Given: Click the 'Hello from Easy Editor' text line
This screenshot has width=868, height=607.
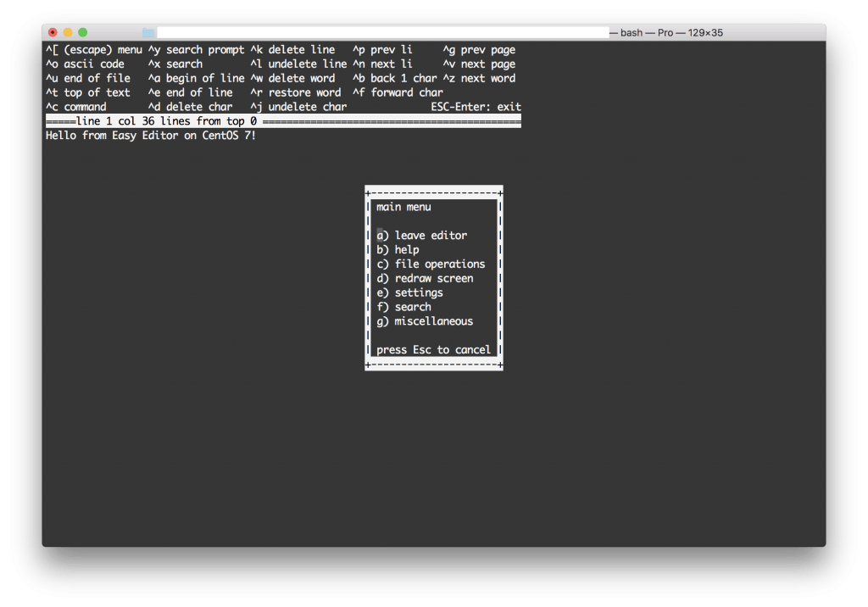Looking at the screenshot, I should [151, 136].
